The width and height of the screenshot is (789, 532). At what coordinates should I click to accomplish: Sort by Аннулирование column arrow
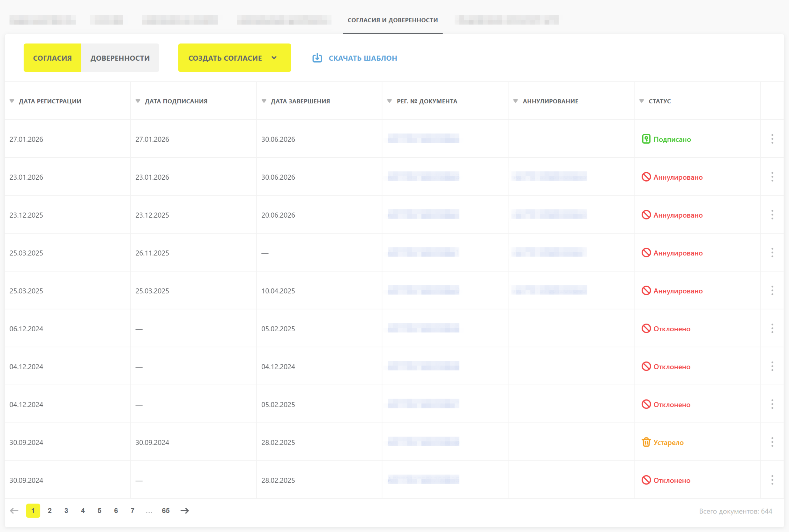click(515, 101)
